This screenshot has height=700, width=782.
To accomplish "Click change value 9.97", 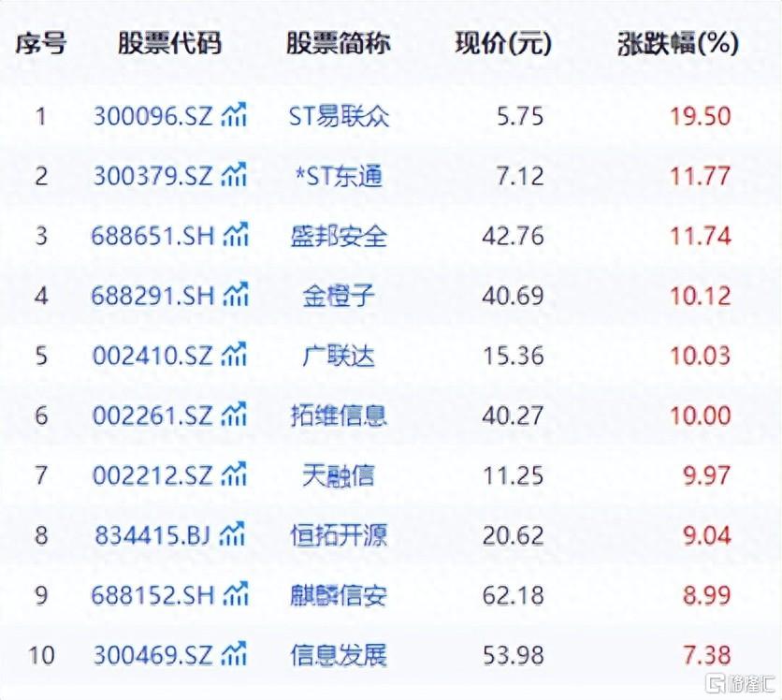I will [706, 475].
